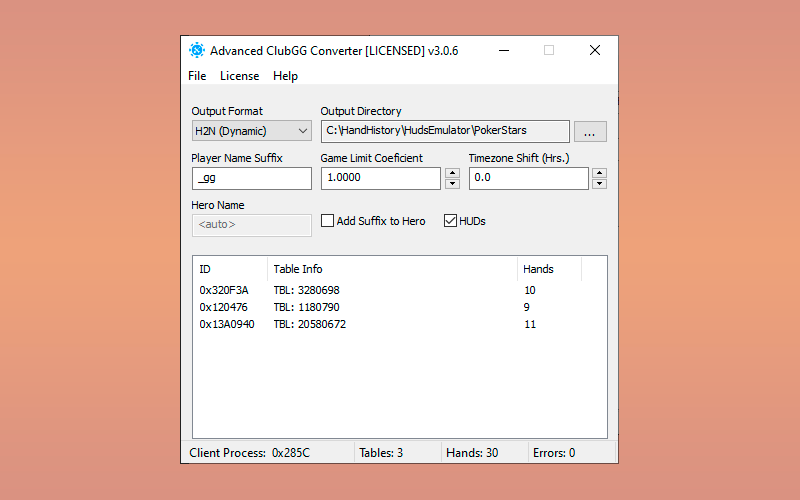Sort the table list by ID column
This screenshot has width=800, height=500.
(x=230, y=269)
